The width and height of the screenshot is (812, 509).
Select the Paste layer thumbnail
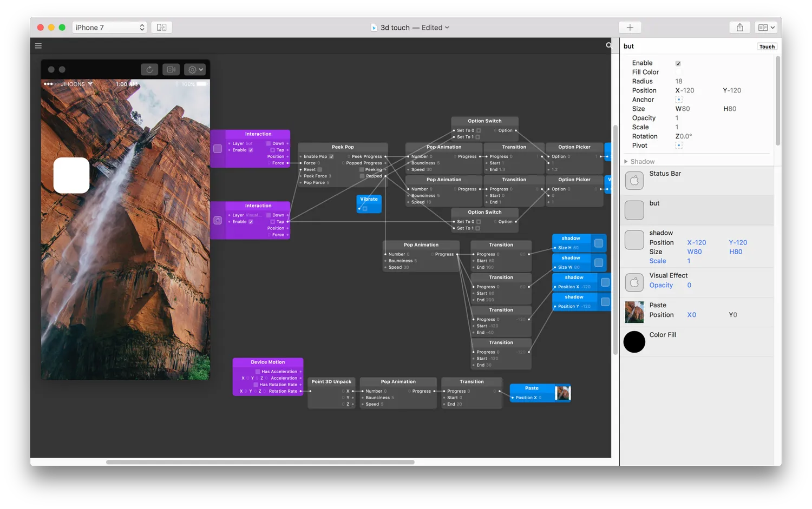tap(634, 312)
